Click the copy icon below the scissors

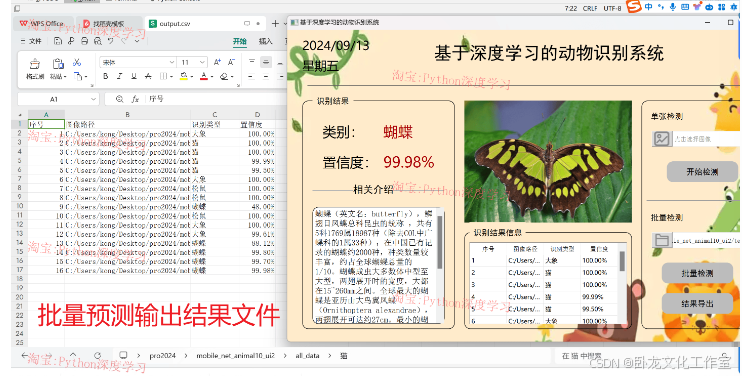pos(78,76)
